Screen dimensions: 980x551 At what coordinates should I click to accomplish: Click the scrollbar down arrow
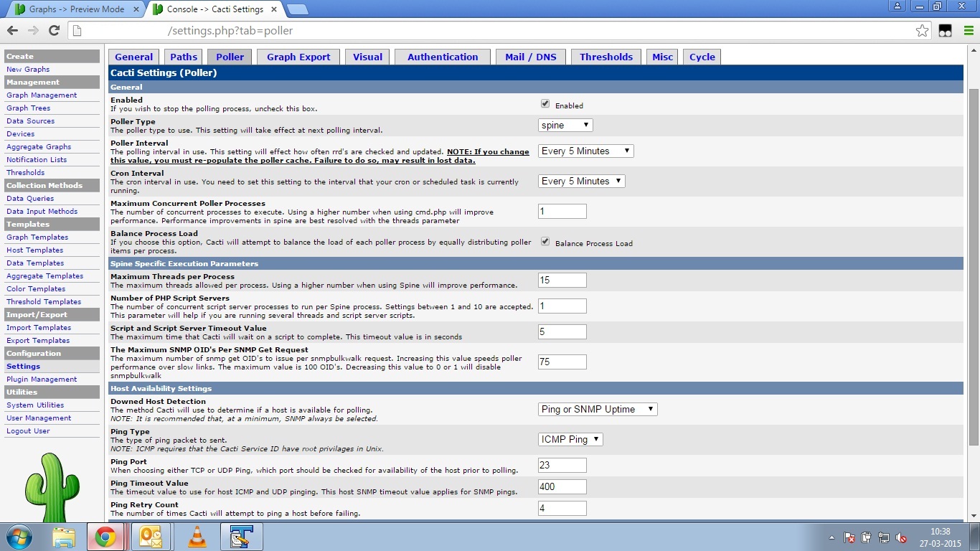(x=974, y=515)
